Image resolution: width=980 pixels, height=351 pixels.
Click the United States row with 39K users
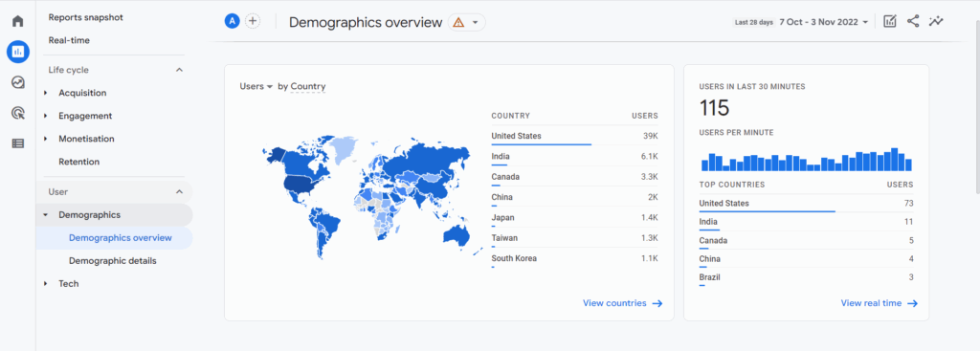574,136
